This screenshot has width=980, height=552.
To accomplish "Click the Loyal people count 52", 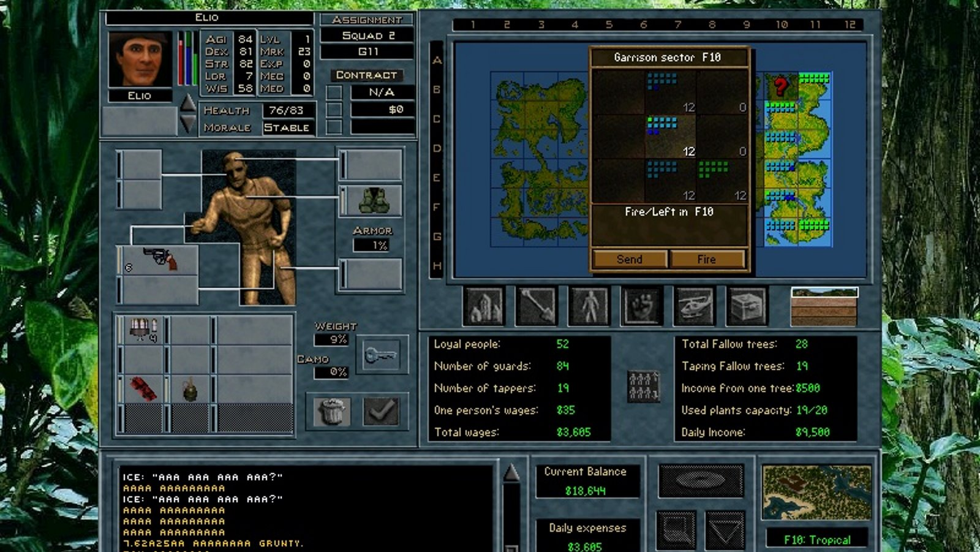I will tap(563, 344).
